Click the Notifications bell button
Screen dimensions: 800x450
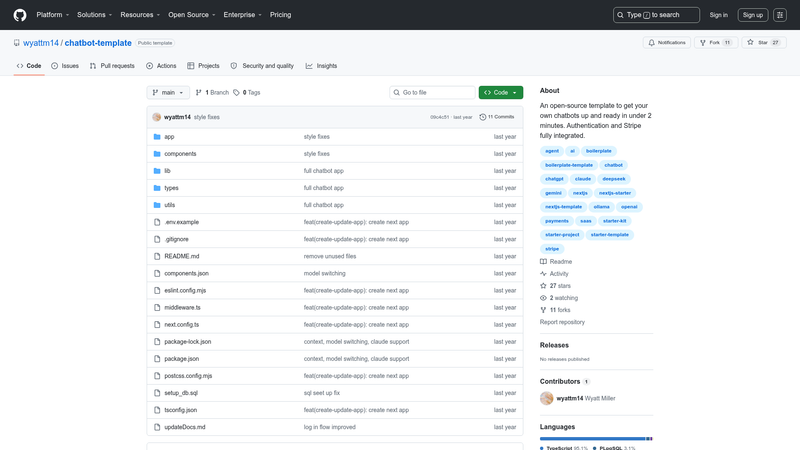point(666,43)
